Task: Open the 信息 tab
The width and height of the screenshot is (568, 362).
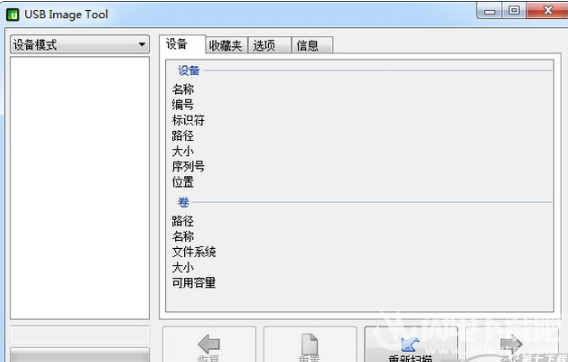Action: pyautogui.click(x=312, y=45)
